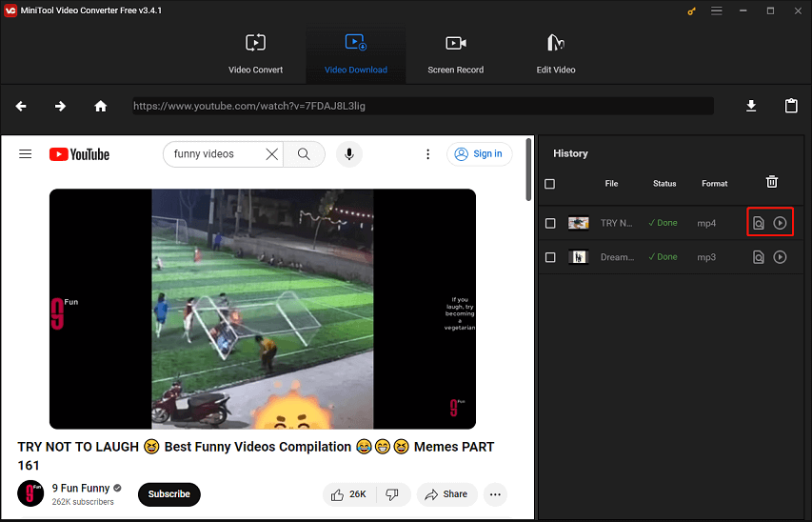
Task: Click the History panel title
Action: 570,153
